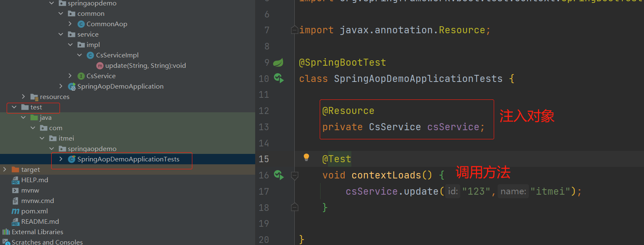Expand the CommonAop class node
The width and height of the screenshot is (644, 245).
pyautogui.click(x=70, y=24)
